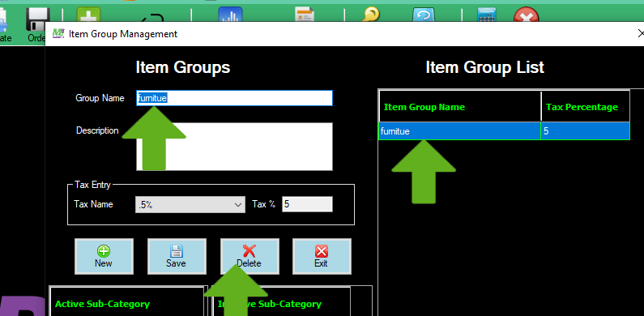Focus the Group Name input field
Viewport: 644px width, 316px height.
point(234,98)
